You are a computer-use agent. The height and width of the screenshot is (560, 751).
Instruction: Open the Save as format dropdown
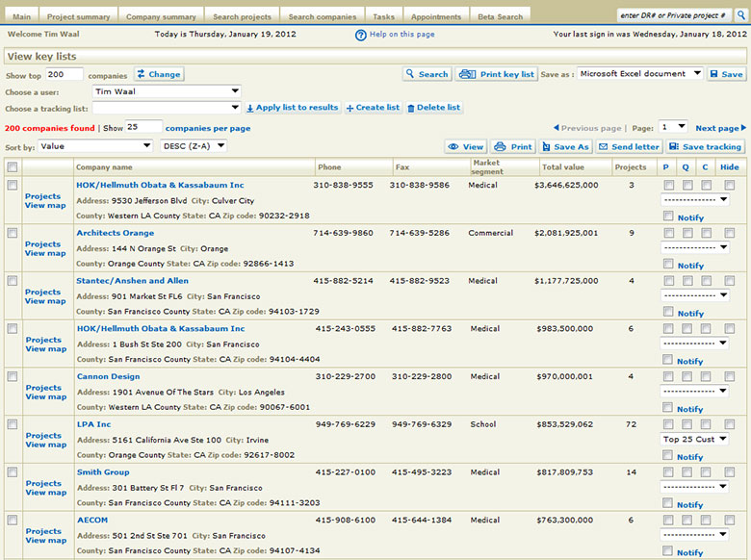pyautogui.click(x=640, y=74)
